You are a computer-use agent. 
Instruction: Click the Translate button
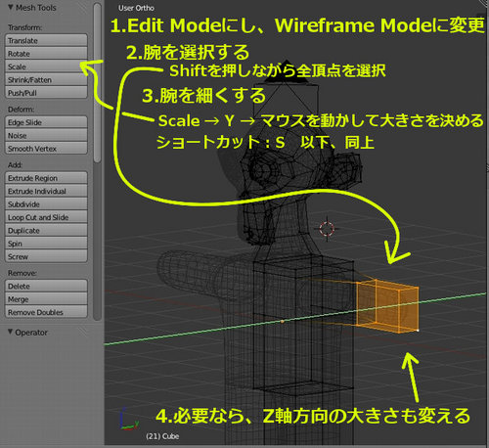click(46, 40)
